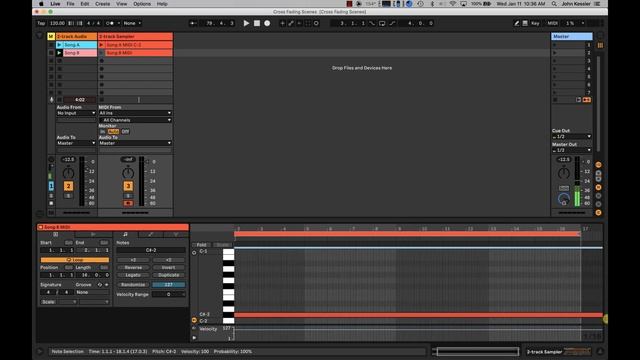Image resolution: width=640 pixels, height=360 pixels.
Task: Set Monitor to In
Action: (x=102, y=131)
